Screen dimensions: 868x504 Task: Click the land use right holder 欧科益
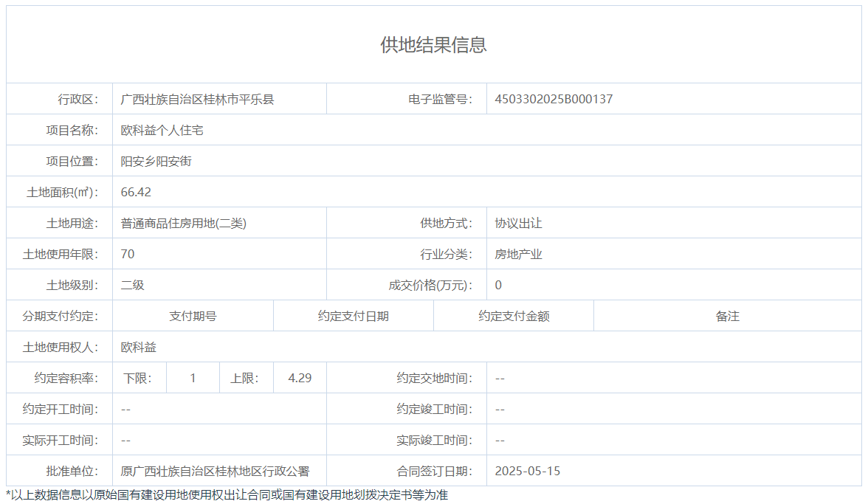pos(138,347)
